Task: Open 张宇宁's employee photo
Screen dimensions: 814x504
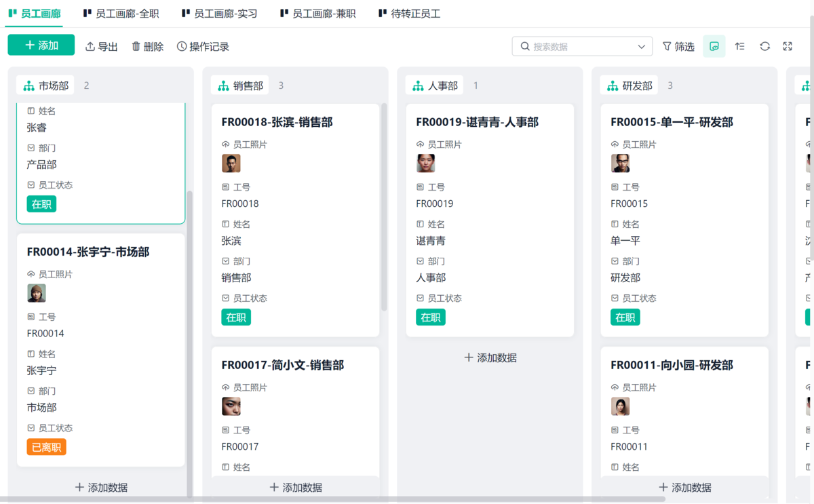Action: click(37, 293)
